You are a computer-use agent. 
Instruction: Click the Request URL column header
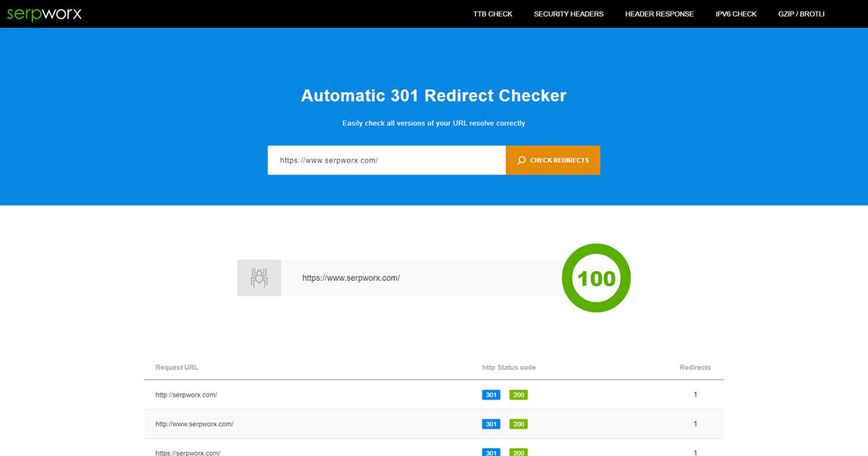pos(176,367)
